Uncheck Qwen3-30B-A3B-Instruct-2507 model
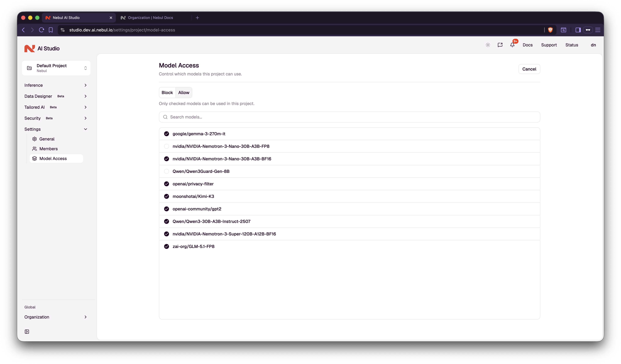The width and height of the screenshot is (621, 364). (x=167, y=221)
